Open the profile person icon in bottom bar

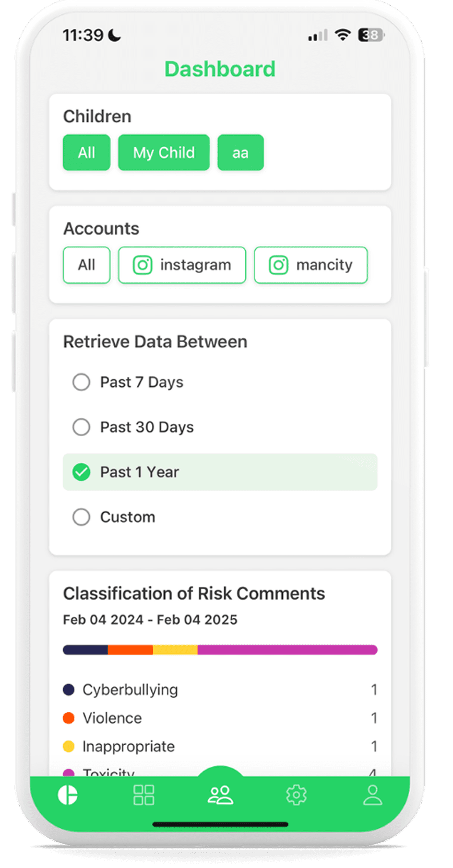[x=373, y=795]
